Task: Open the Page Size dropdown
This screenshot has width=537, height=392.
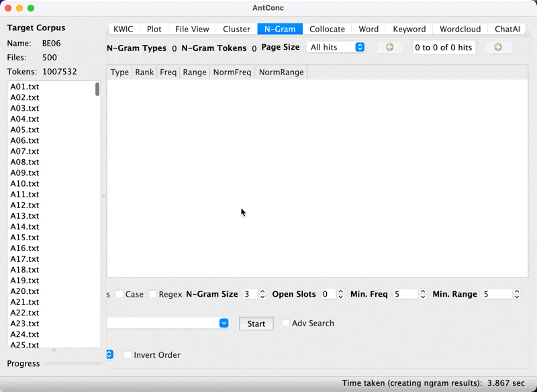Action: 336,48
